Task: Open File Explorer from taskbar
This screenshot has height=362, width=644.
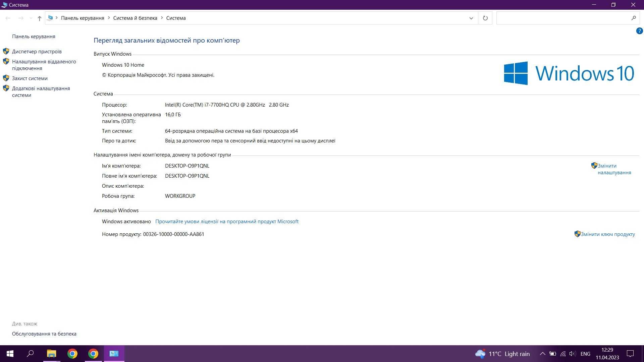Action: point(51,354)
